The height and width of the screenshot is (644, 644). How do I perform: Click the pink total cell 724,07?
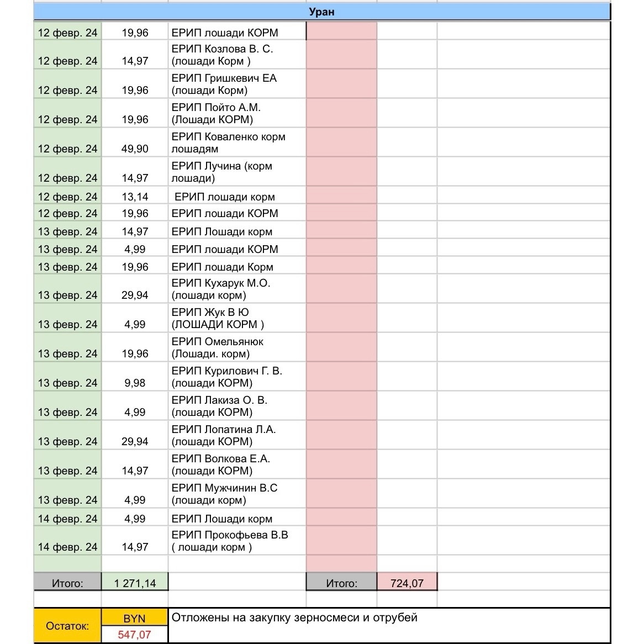click(x=407, y=583)
